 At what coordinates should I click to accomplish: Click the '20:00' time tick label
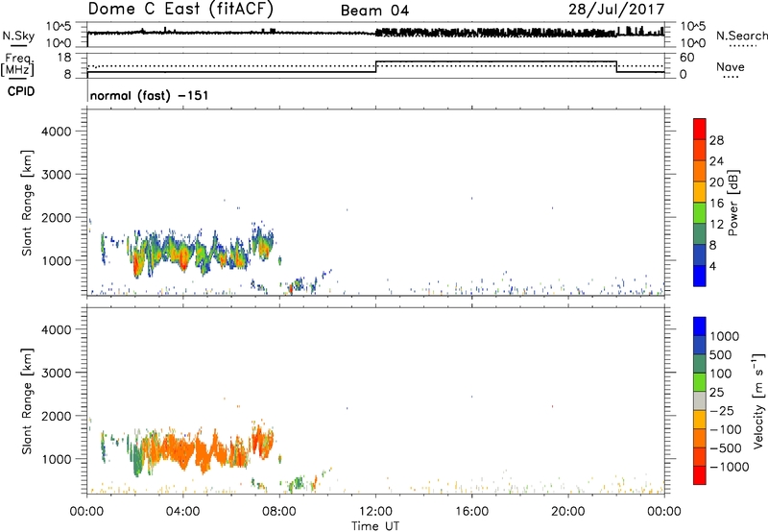coord(568,512)
